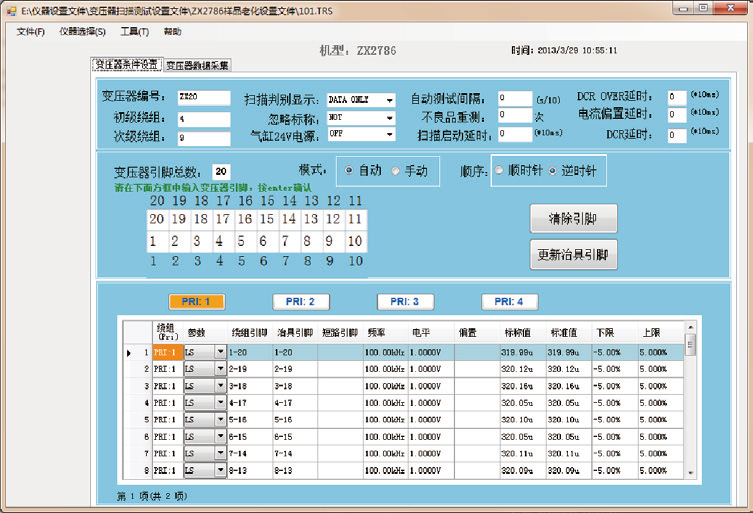The width and height of the screenshot is (753, 513).
Task: Open the 气缸24V电源 OFF dropdown
Action: [388, 134]
